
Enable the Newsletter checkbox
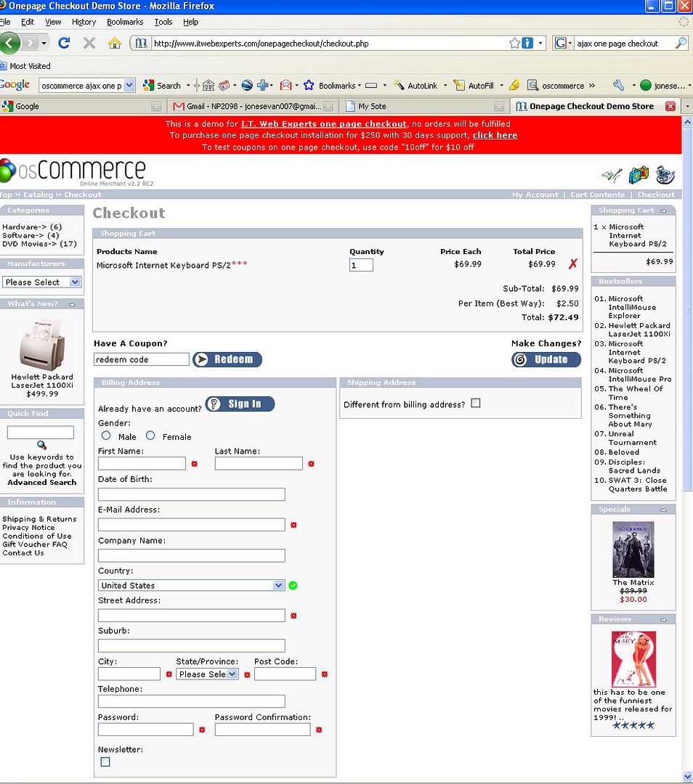(x=105, y=761)
